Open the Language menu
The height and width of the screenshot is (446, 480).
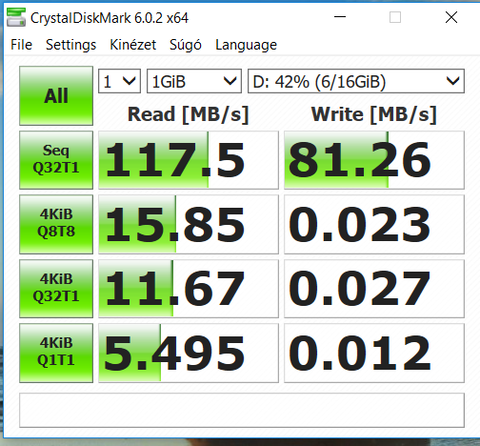246,45
